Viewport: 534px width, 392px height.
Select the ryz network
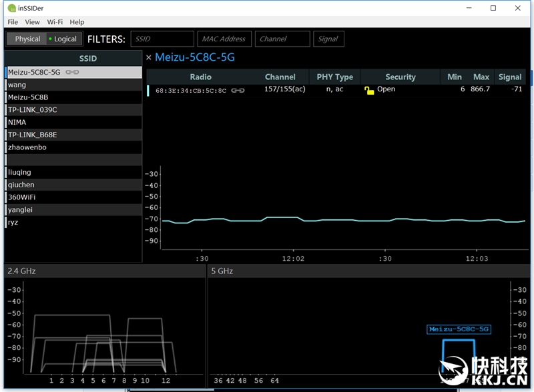[x=73, y=222]
